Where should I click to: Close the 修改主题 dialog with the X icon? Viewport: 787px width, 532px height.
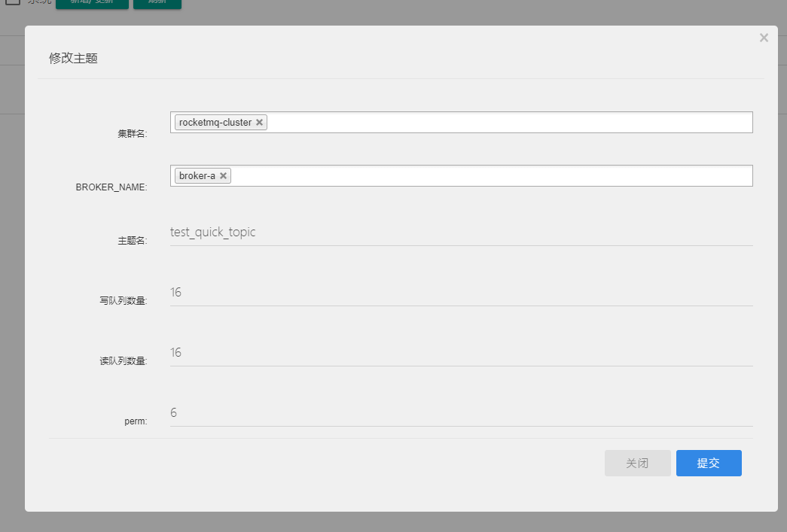tap(764, 38)
